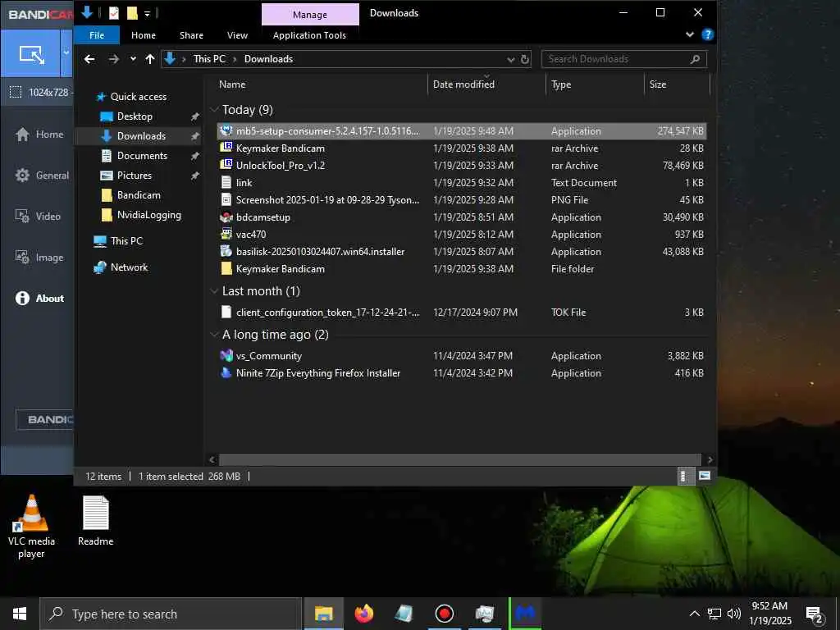Collapse the Today group

pyautogui.click(x=214, y=110)
